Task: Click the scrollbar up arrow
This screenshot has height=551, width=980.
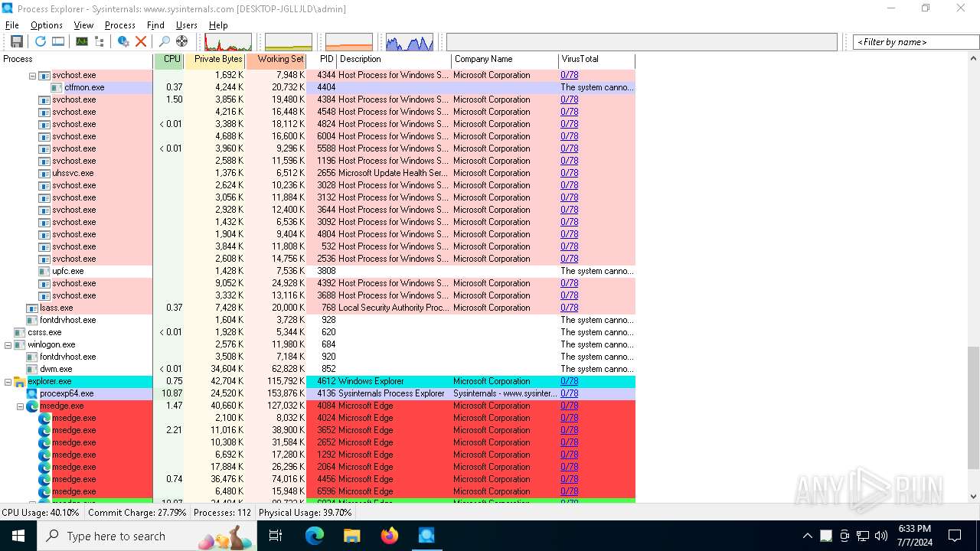Action: [x=973, y=59]
